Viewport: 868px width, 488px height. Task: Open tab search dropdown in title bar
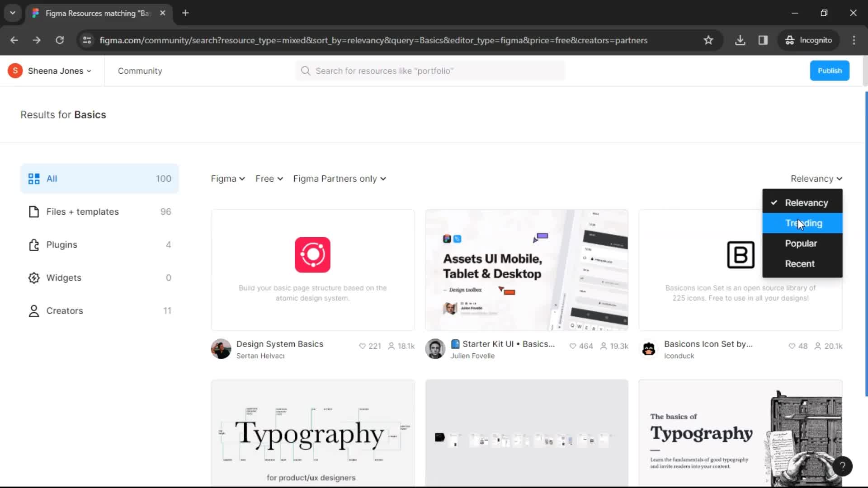coord(13,13)
